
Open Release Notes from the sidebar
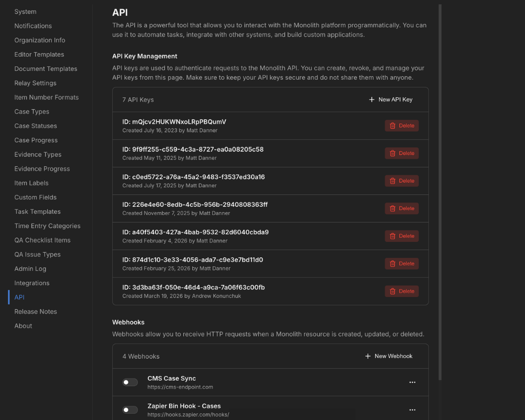click(x=35, y=311)
